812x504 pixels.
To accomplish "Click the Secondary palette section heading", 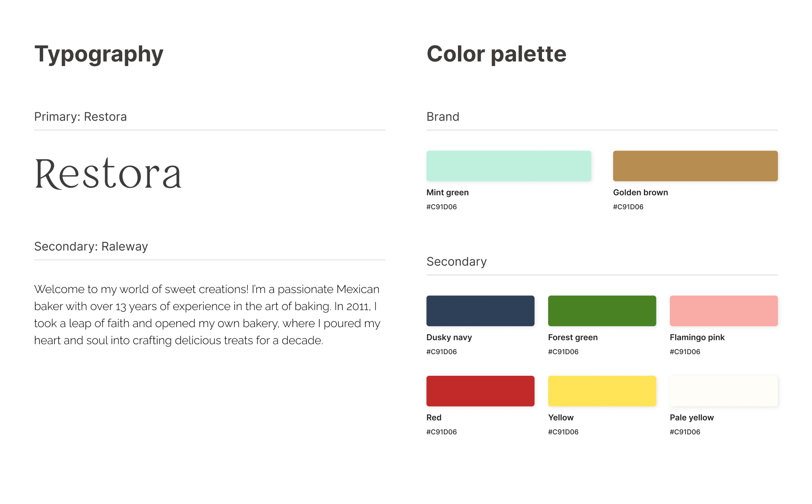I will 456,262.
